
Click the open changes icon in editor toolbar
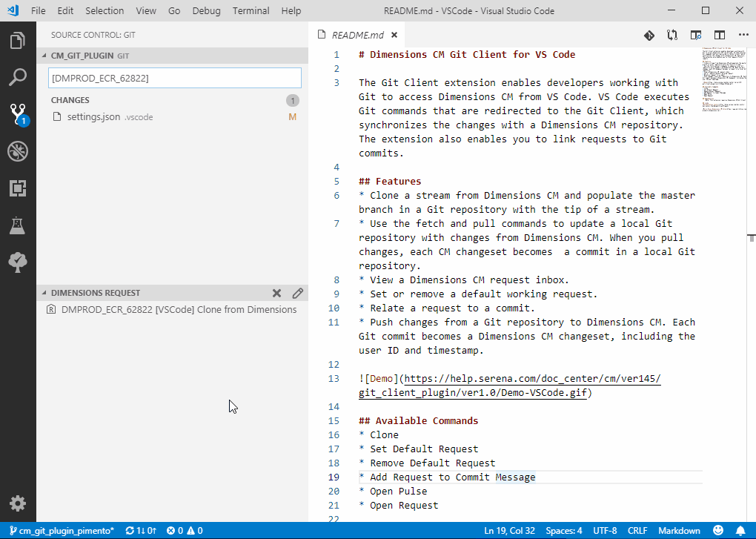coord(672,35)
